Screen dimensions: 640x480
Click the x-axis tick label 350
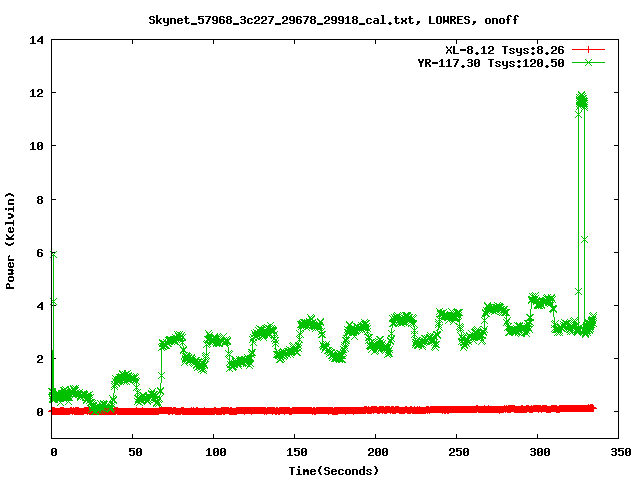point(620,452)
